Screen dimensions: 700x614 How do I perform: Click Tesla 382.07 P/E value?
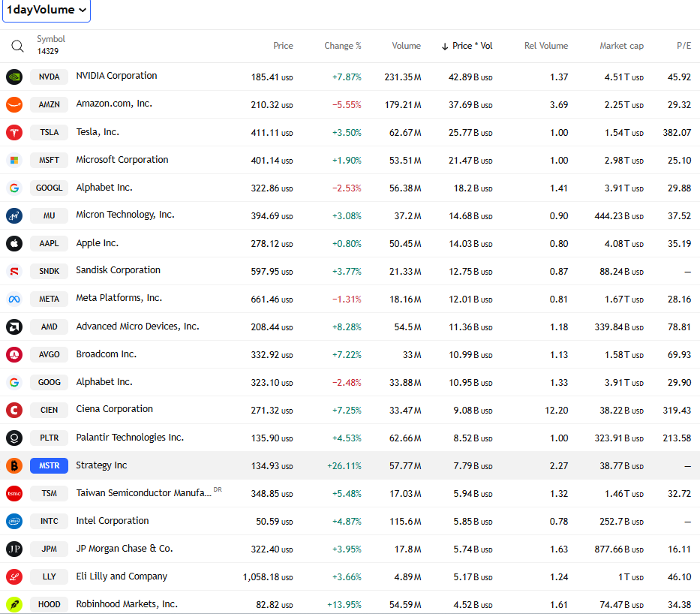pyautogui.click(x=677, y=133)
